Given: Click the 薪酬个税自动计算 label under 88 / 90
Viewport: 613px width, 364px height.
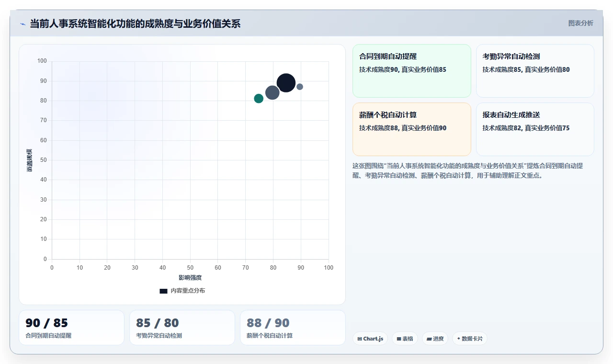Looking at the screenshot, I should (x=270, y=336).
